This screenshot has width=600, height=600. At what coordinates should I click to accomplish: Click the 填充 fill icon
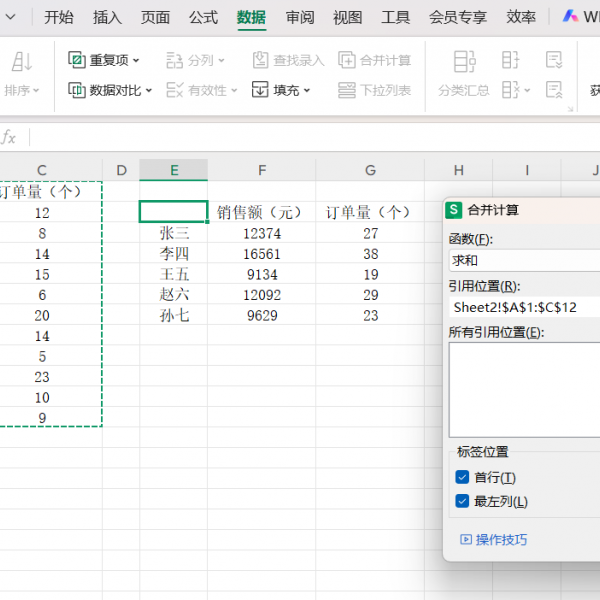[260, 90]
